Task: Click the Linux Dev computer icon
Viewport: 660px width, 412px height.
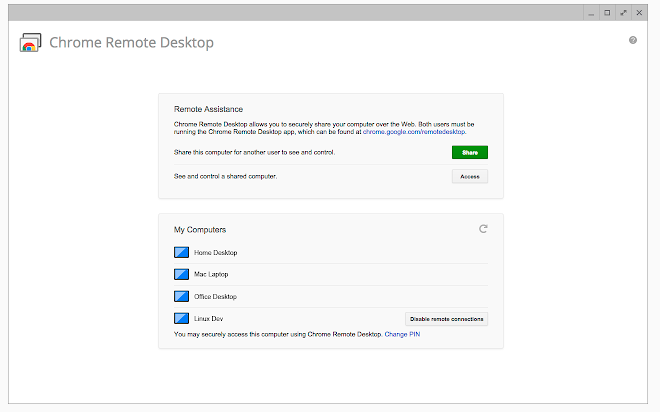Action: (x=181, y=319)
